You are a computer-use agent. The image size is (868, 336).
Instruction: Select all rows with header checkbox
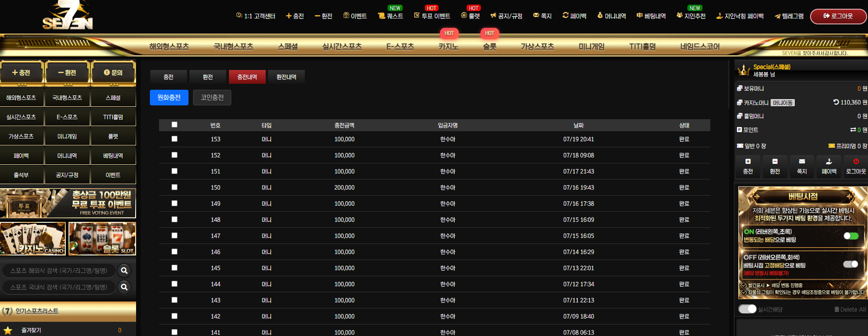174,125
